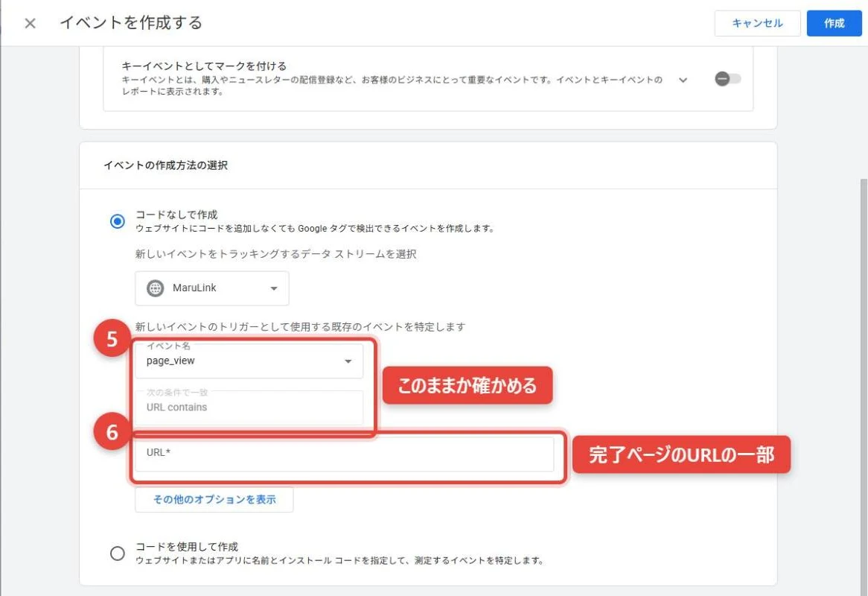
Task: Click the URL contains condition field
Action: pos(249,408)
